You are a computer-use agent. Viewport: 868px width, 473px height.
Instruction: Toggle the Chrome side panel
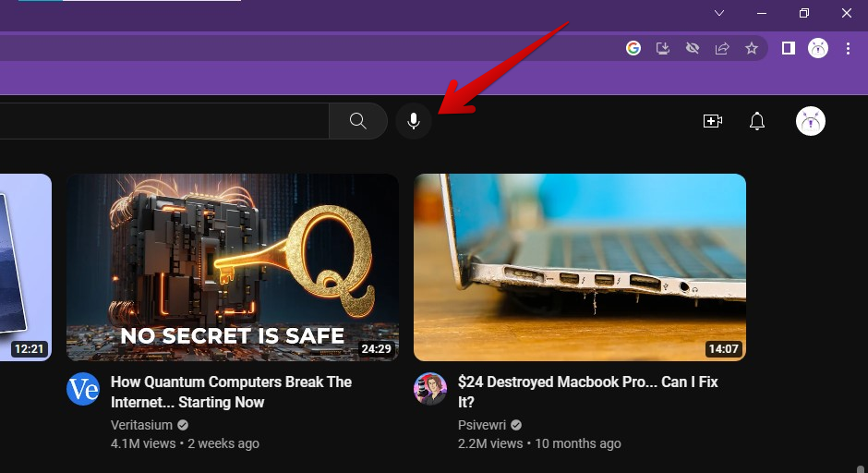[789, 48]
